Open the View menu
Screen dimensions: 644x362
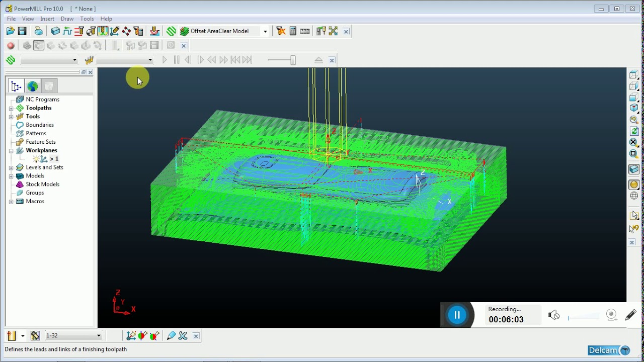(x=28, y=19)
